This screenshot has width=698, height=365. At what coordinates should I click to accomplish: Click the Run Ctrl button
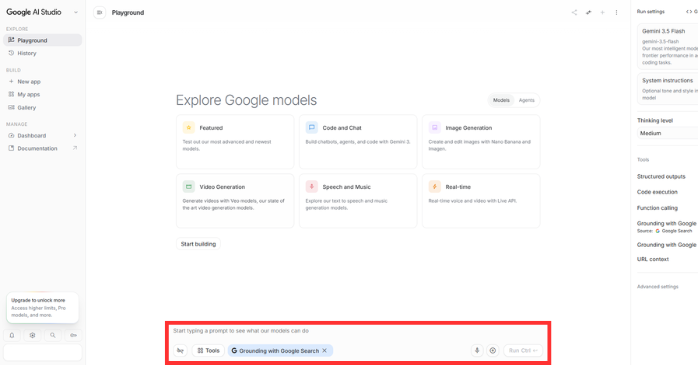[523, 350]
